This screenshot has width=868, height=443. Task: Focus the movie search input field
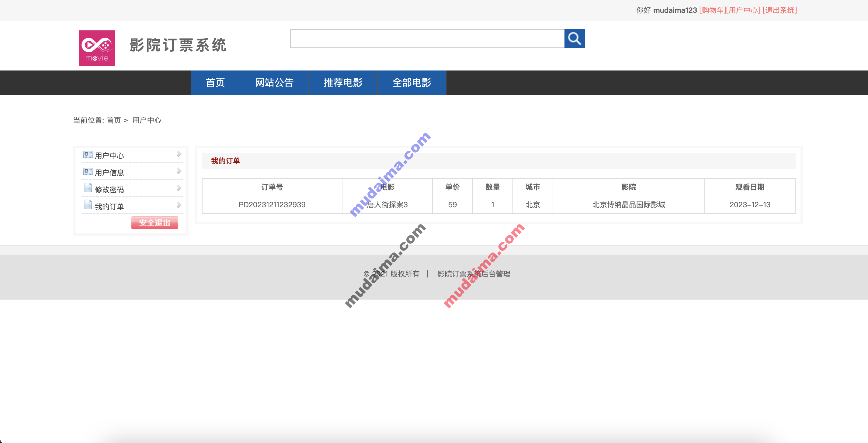coord(427,39)
